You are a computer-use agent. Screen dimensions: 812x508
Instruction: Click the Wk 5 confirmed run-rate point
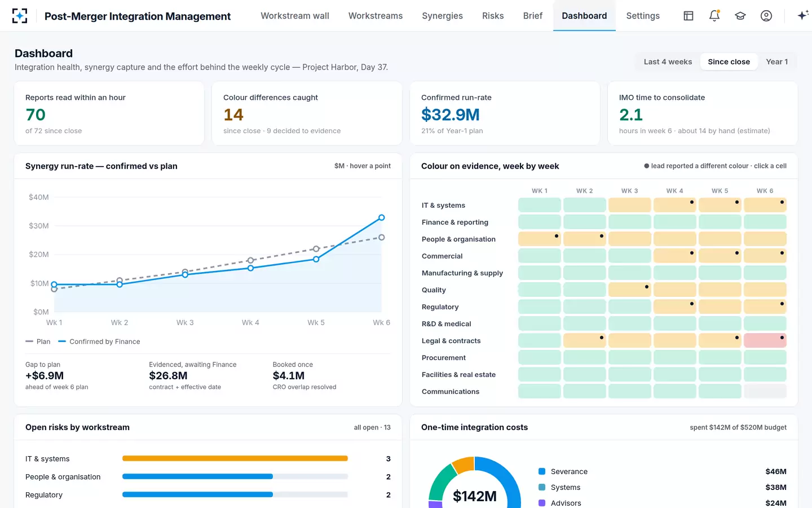coord(316,259)
